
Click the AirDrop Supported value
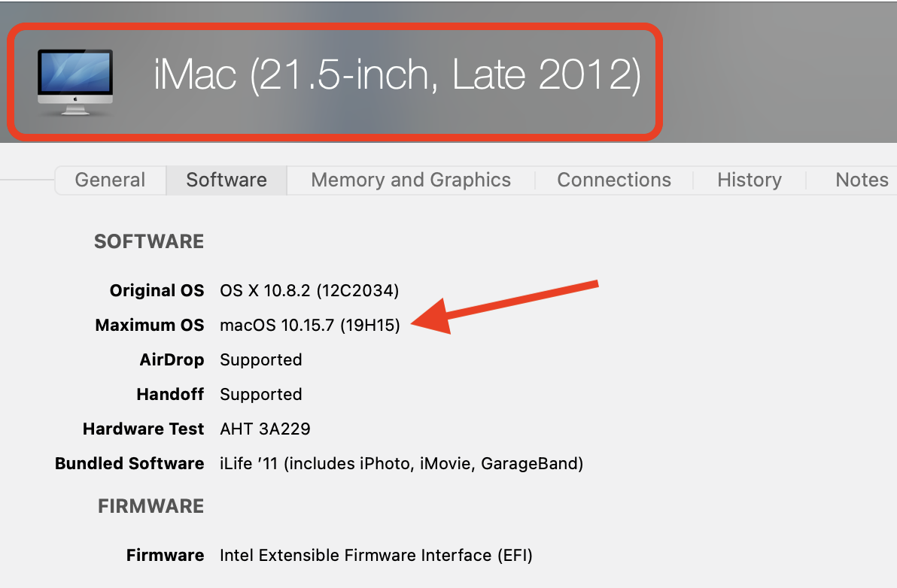point(261,360)
